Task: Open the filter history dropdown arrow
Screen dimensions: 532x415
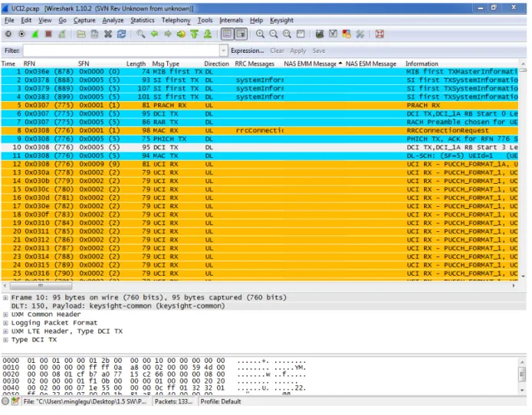Action: click(x=224, y=51)
